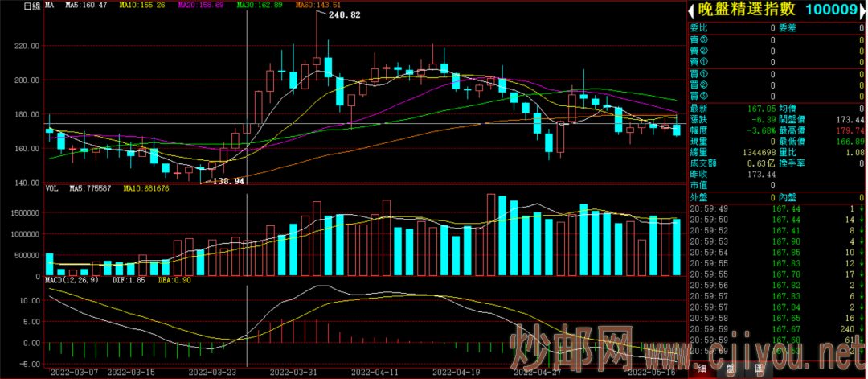Click the 100009 index code
Image resolution: width=868 pixels, height=379 pixels.
coord(829,10)
